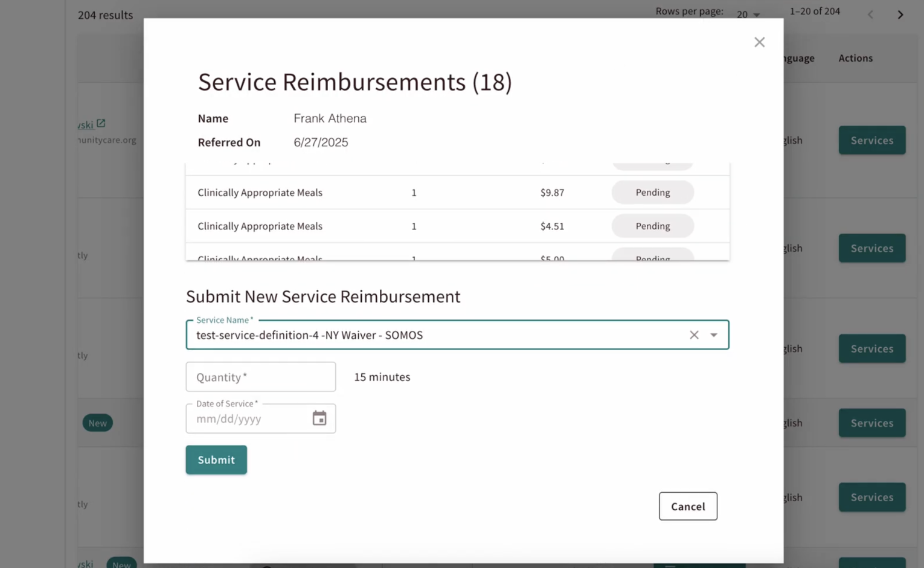Viewport: 924px width, 570px height.
Task: Click inside the Service Name combo box
Action: (x=435, y=335)
